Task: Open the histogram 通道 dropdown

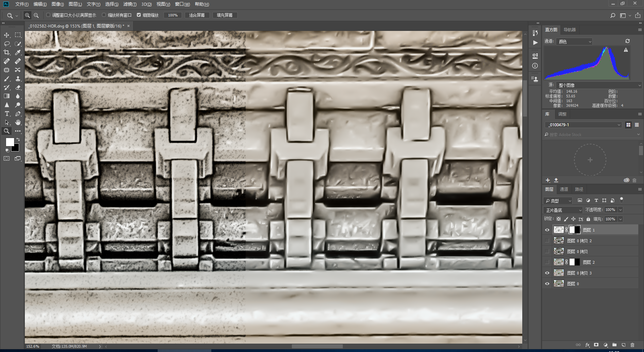Action: coord(574,42)
